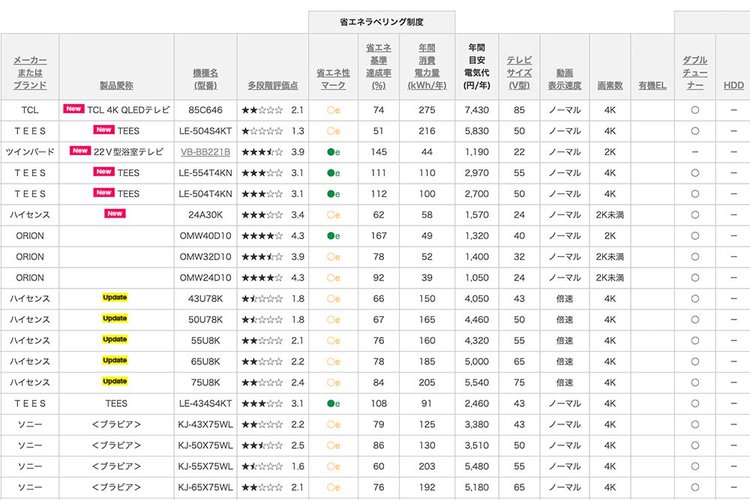
Task: Sort by テレビサイズ(V型) column header
Action: (x=519, y=73)
